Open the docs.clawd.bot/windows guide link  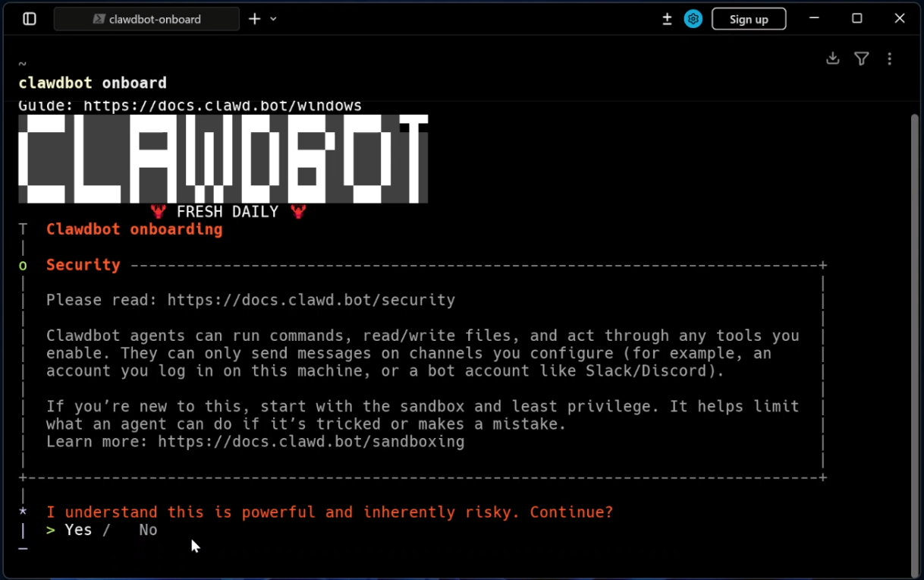222,106
